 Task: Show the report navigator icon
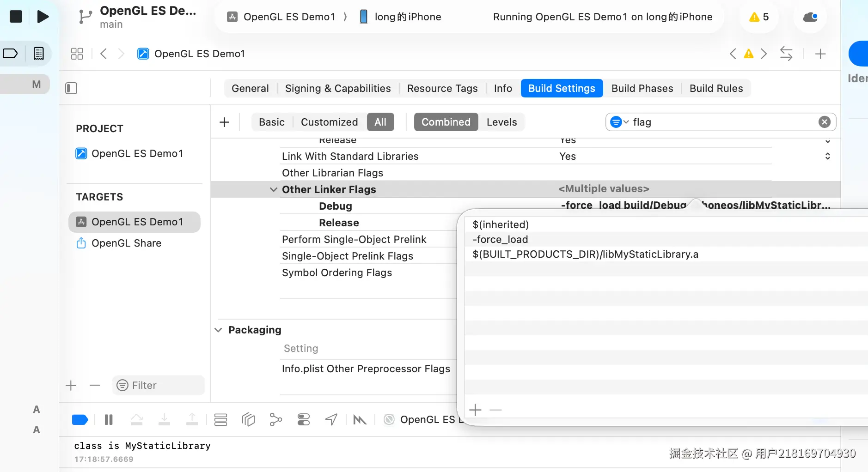point(39,54)
